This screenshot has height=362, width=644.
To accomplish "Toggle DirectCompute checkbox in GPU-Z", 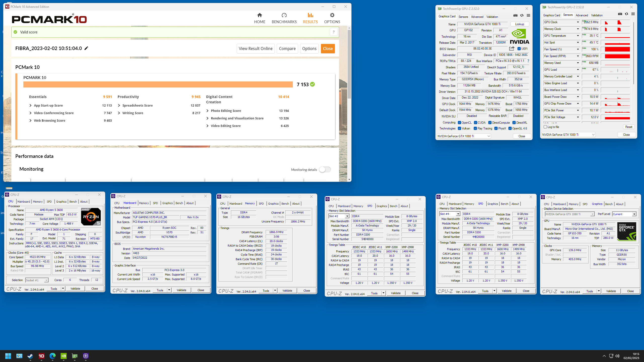I will [490, 123].
